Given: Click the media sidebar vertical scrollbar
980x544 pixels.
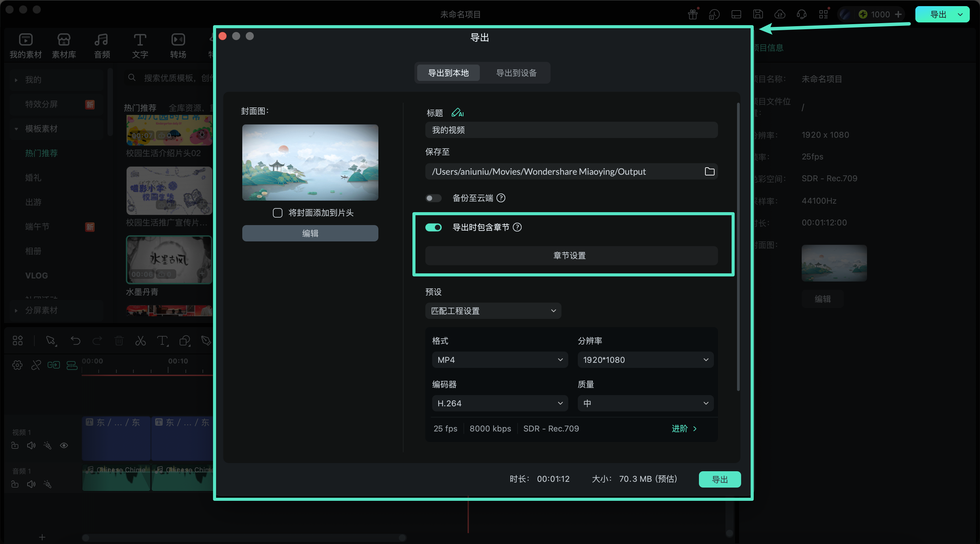Looking at the screenshot, I should [x=110, y=102].
